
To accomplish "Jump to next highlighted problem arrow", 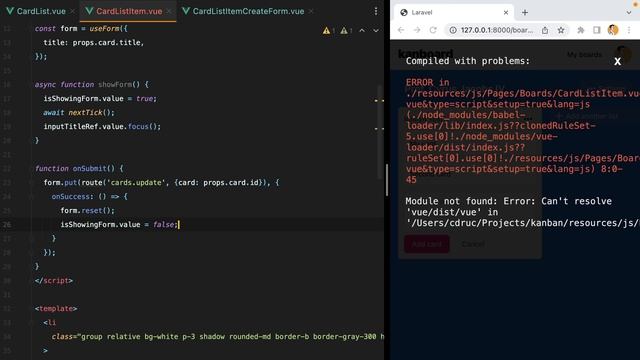I will [x=376, y=31].
